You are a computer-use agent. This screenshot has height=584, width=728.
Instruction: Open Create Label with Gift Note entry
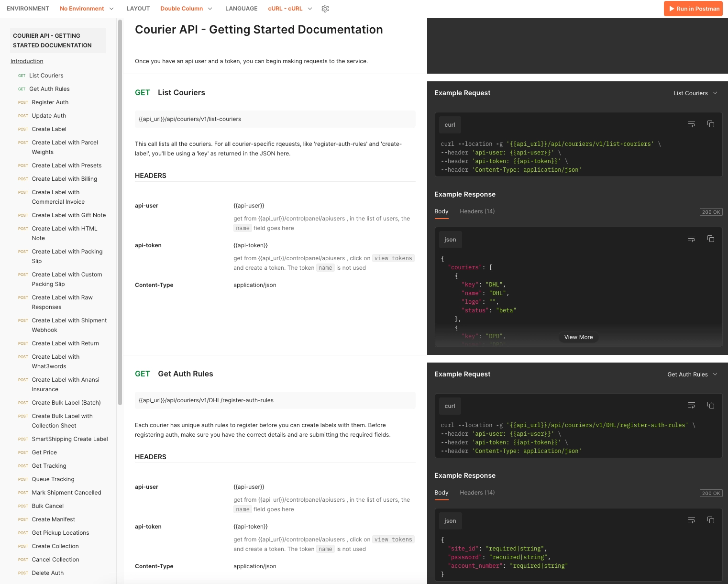[69, 215]
